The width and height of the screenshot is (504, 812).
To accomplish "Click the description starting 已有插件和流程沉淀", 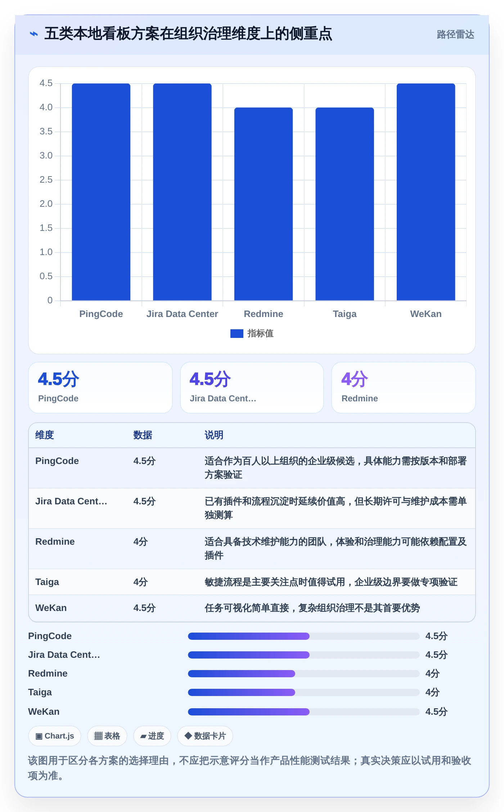I will [336, 508].
